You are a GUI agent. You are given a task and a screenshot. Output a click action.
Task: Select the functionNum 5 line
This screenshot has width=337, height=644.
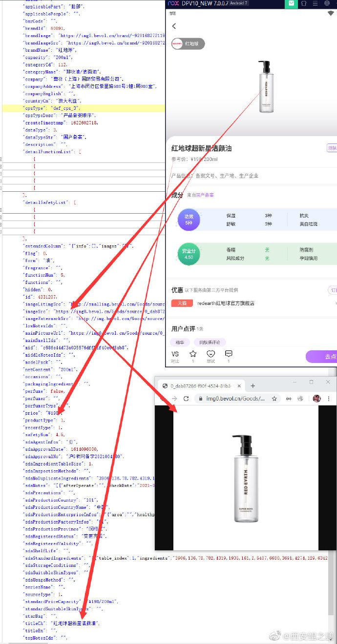pyautogui.click(x=44, y=275)
